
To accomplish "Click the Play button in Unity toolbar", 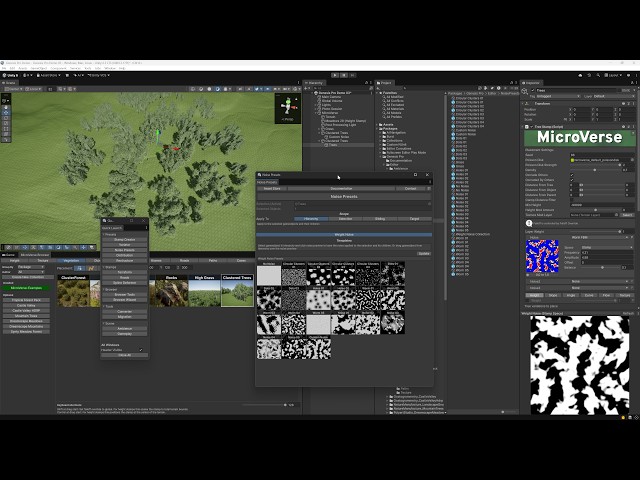I will point(335,75).
